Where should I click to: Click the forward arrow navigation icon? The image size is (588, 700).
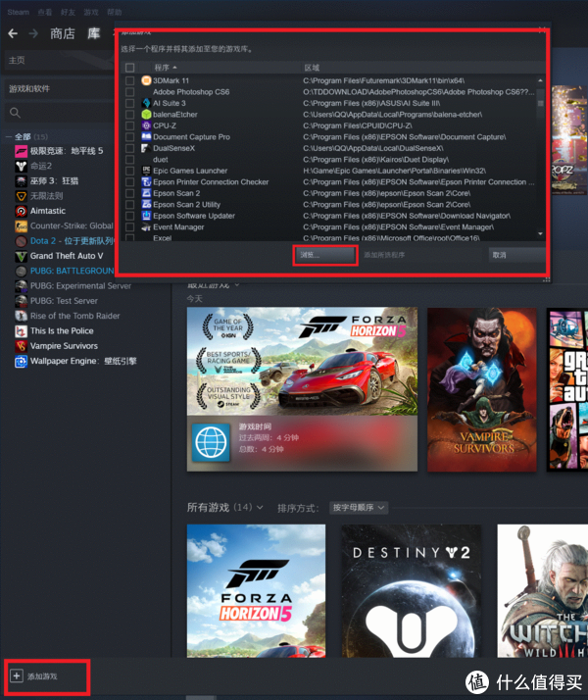[33, 33]
